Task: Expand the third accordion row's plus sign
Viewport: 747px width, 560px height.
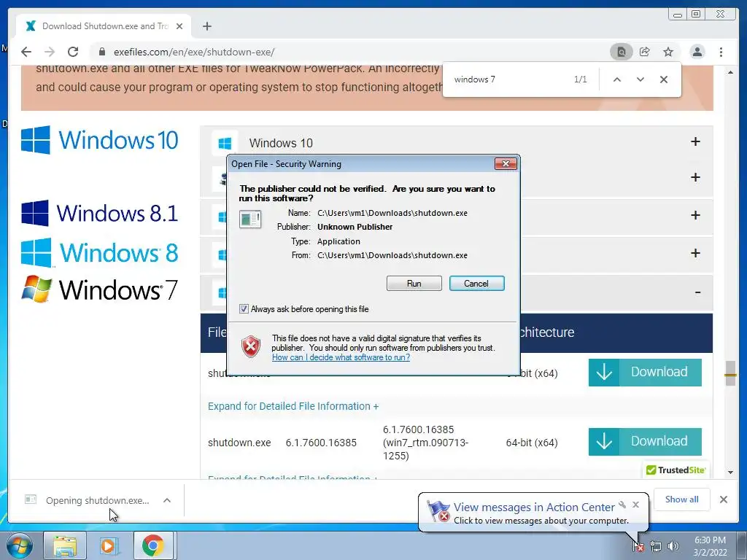Action: (x=695, y=215)
